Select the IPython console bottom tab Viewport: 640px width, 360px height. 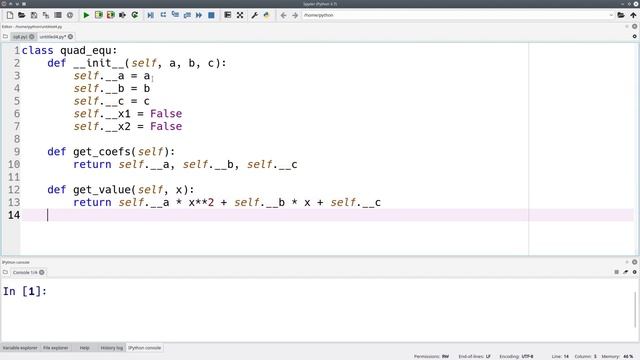[x=145, y=348]
